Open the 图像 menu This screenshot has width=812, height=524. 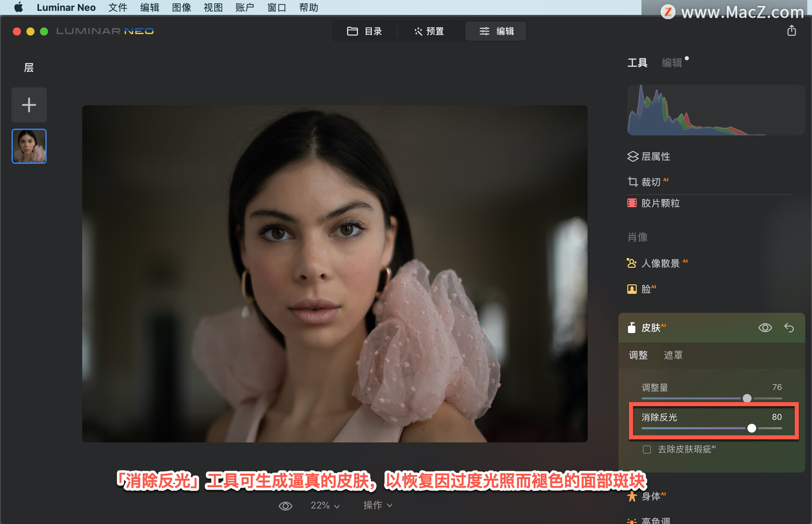pyautogui.click(x=181, y=7)
